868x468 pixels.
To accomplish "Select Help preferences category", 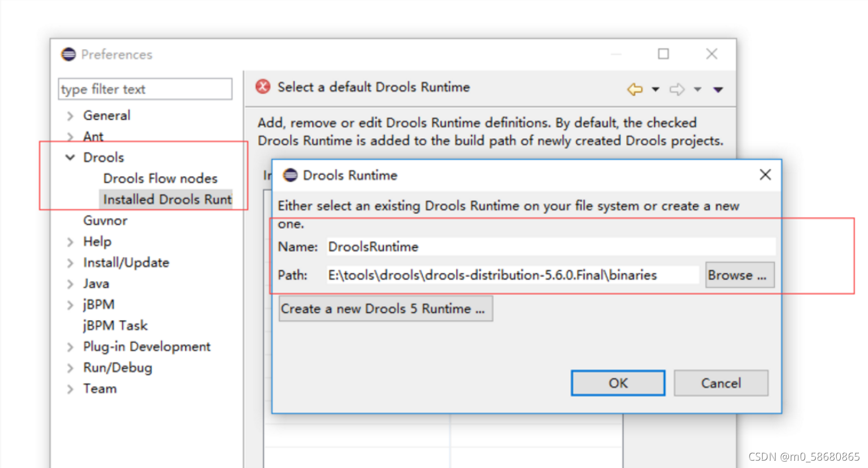I will point(97,242).
